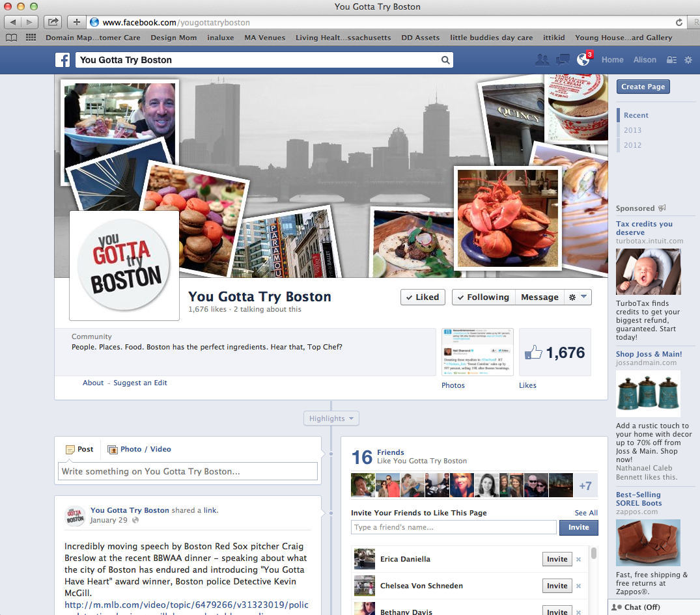Open the reading list book icon
Screen dimensions: 700x615
tap(12, 38)
